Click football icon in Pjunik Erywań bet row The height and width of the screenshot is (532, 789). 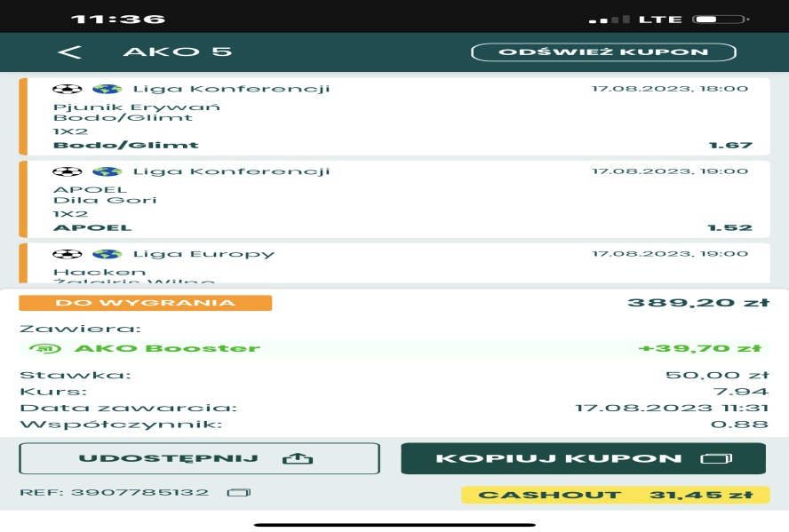(x=67, y=89)
